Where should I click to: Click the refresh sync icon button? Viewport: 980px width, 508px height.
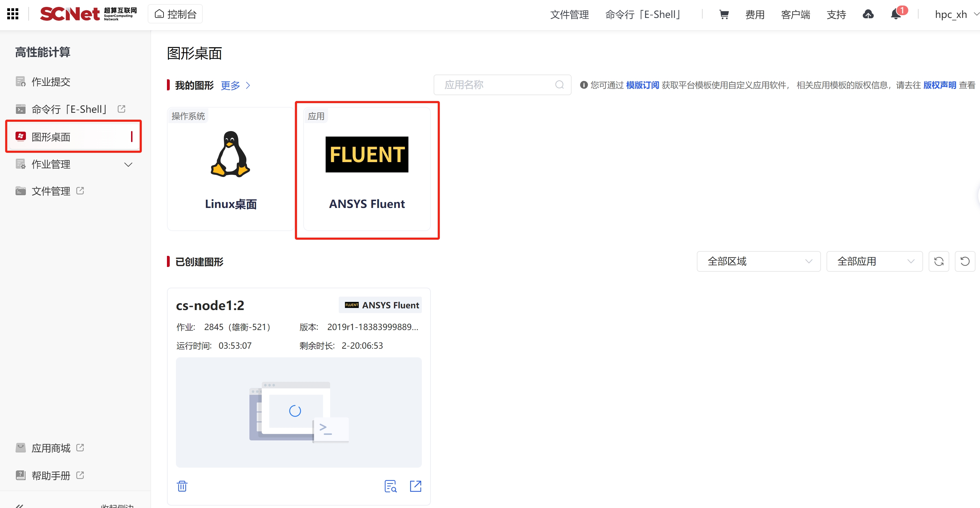pyautogui.click(x=939, y=261)
